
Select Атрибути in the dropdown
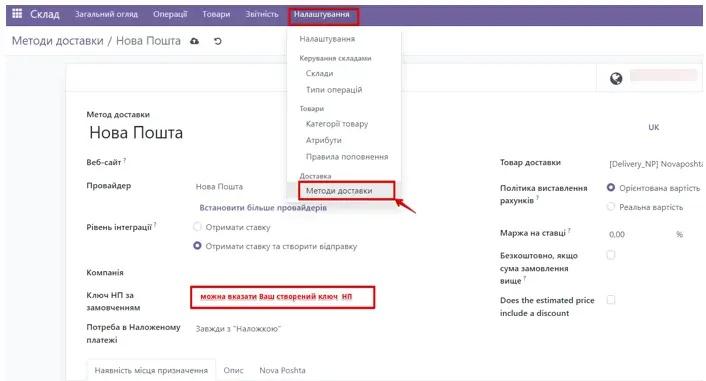point(323,140)
